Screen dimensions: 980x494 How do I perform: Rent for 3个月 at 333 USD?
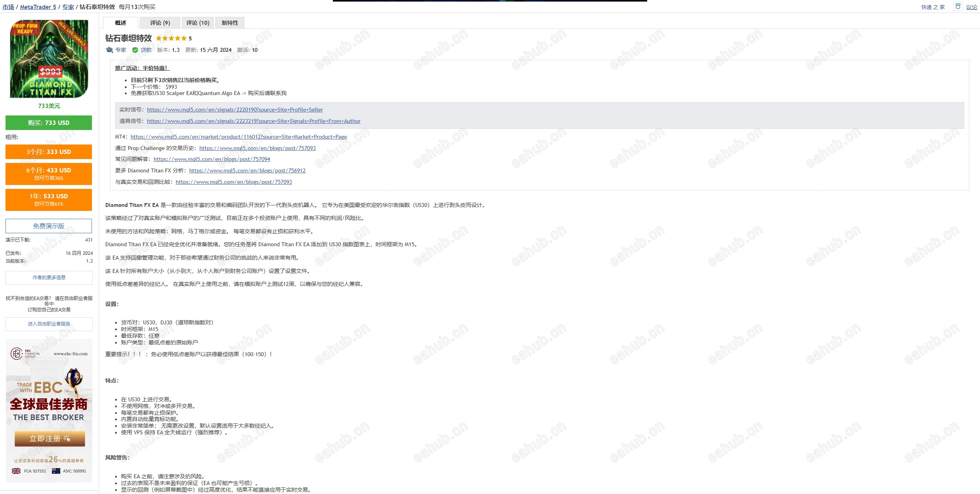(x=49, y=152)
